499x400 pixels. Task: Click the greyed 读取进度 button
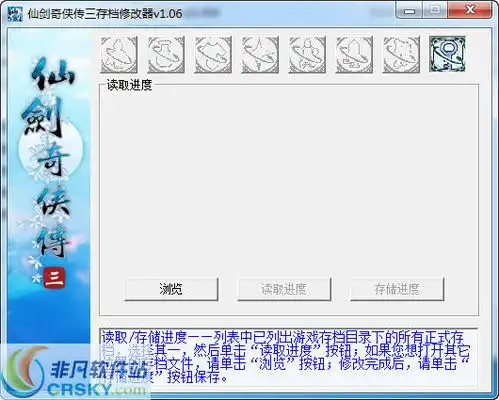pos(284,289)
